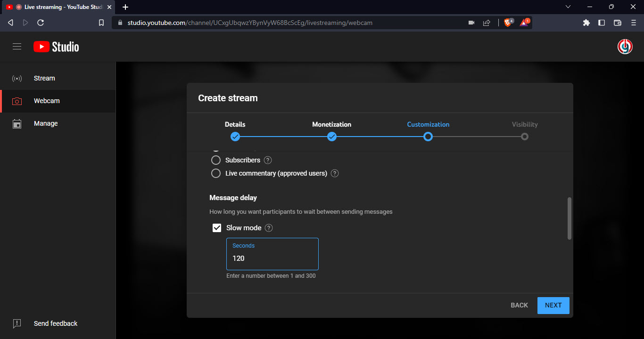Open the Webcam section in sidebar

(x=47, y=101)
